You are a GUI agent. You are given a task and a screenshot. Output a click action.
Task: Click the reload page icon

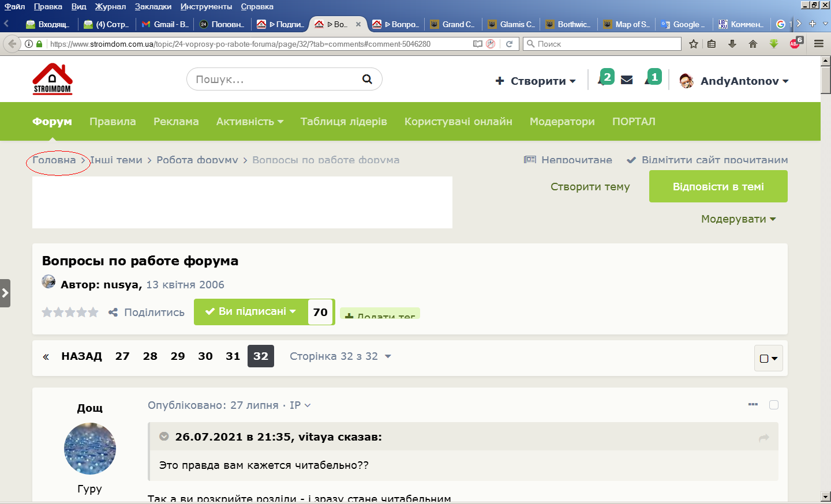tap(510, 44)
